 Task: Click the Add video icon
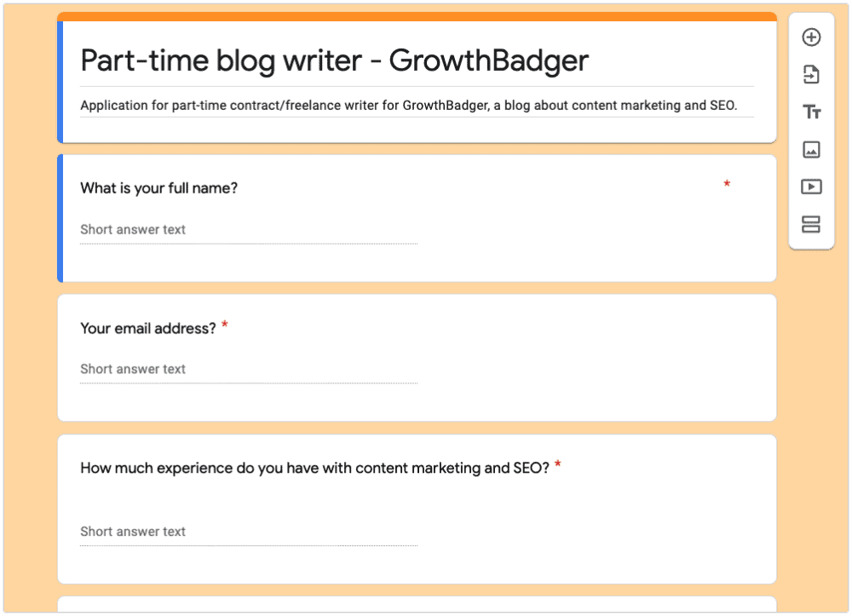click(x=811, y=187)
